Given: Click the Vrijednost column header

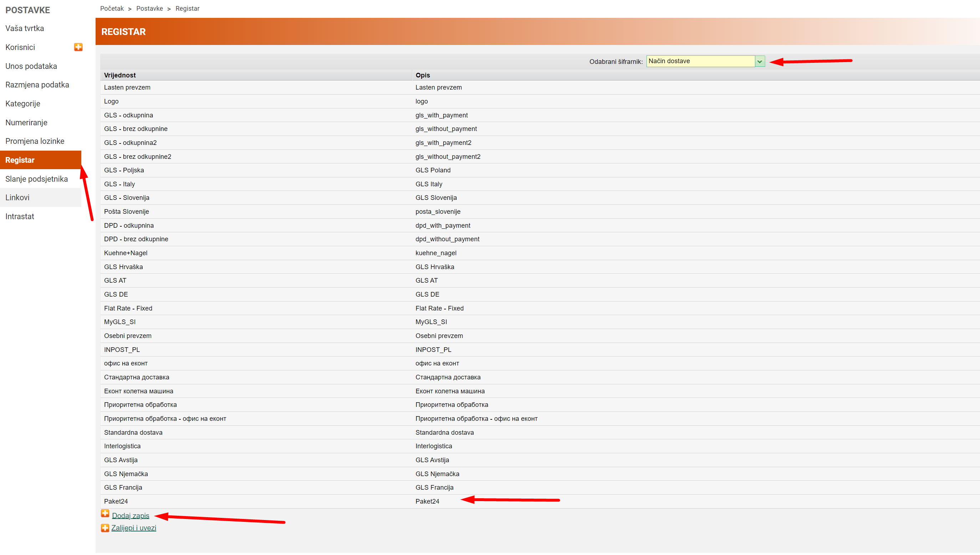Looking at the screenshot, I should click(x=120, y=75).
